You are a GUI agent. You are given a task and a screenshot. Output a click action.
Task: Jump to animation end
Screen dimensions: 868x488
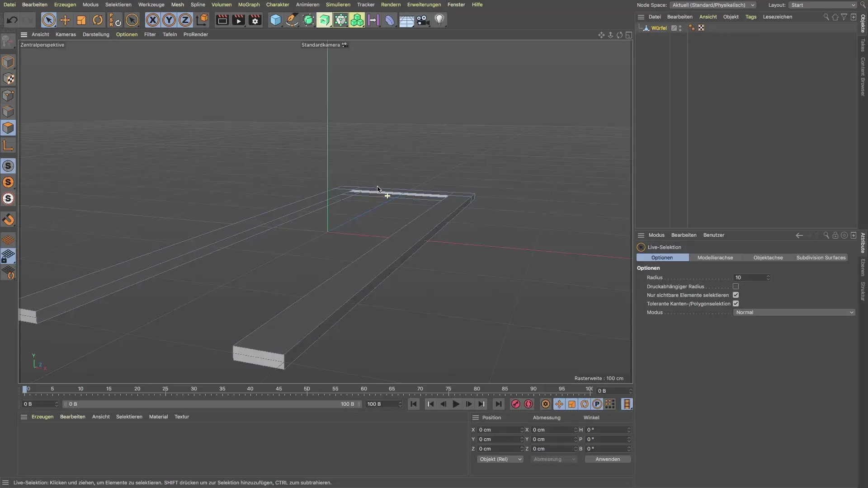tap(498, 404)
